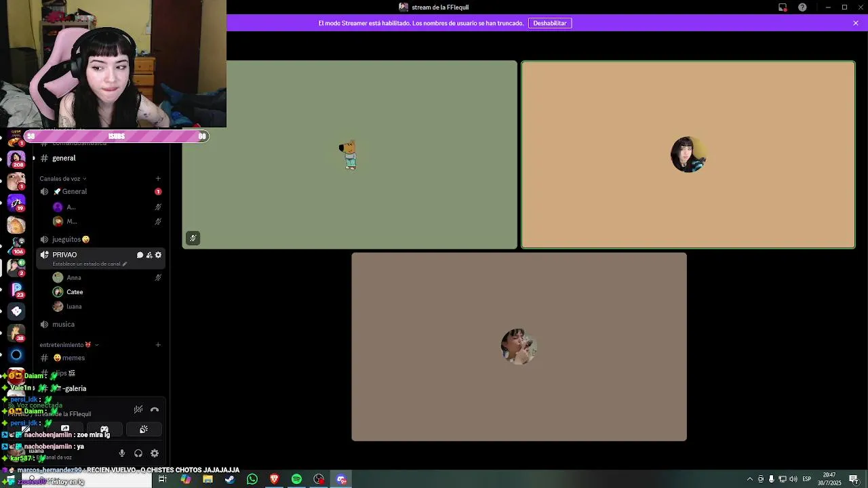Dismiss the purple Streamer mode banner
The width and height of the screenshot is (868, 488).
click(856, 23)
